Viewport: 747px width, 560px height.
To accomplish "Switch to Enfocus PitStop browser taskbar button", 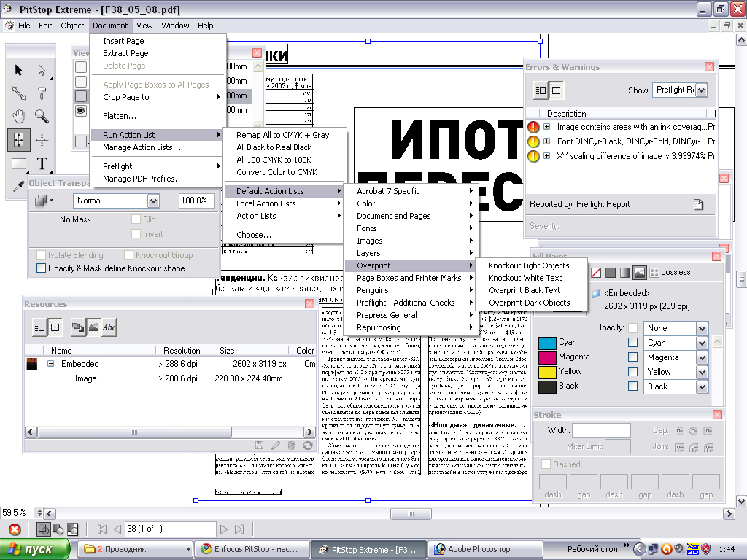I will coord(252,549).
